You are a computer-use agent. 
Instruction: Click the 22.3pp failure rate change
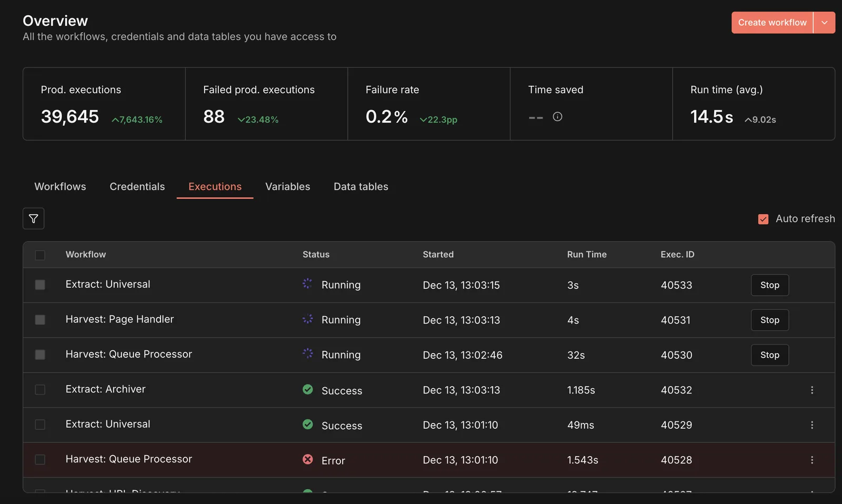438,120
